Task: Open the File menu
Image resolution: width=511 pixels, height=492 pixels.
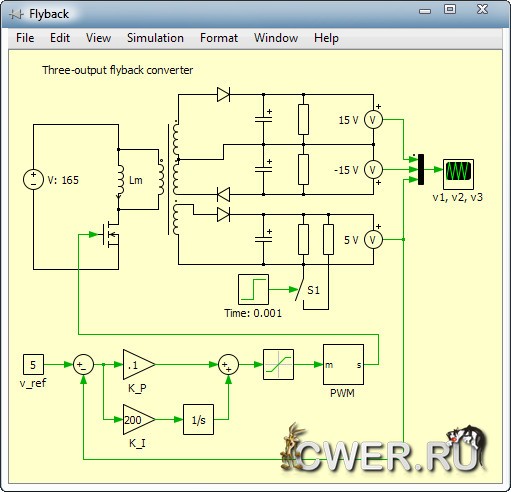Action: click(25, 38)
